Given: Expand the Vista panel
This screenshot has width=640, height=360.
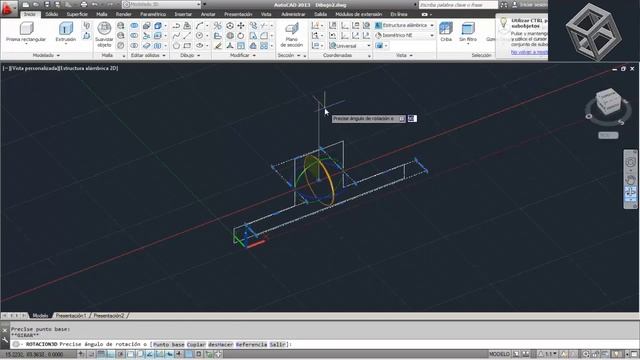Looking at the screenshot, I should coord(404,55).
